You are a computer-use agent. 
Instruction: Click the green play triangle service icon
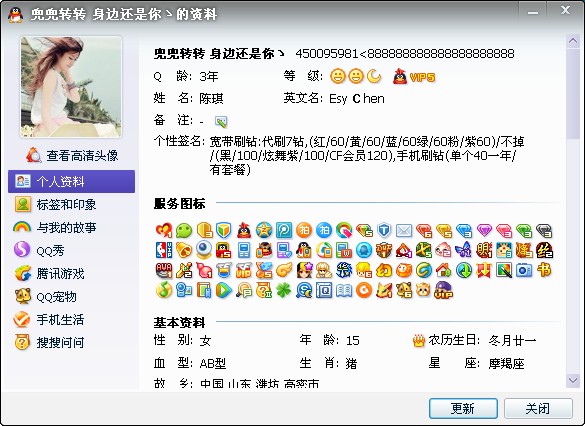pyautogui.click(x=224, y=290)
